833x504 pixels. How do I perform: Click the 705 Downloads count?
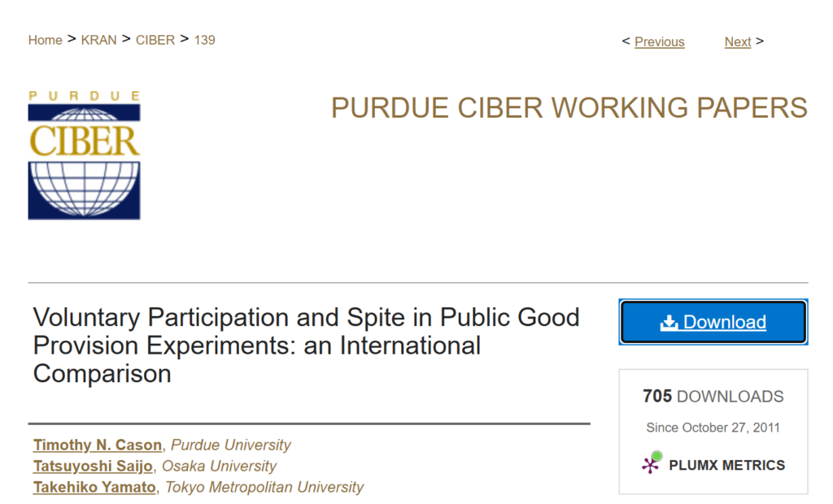click(x=713, y=396)
